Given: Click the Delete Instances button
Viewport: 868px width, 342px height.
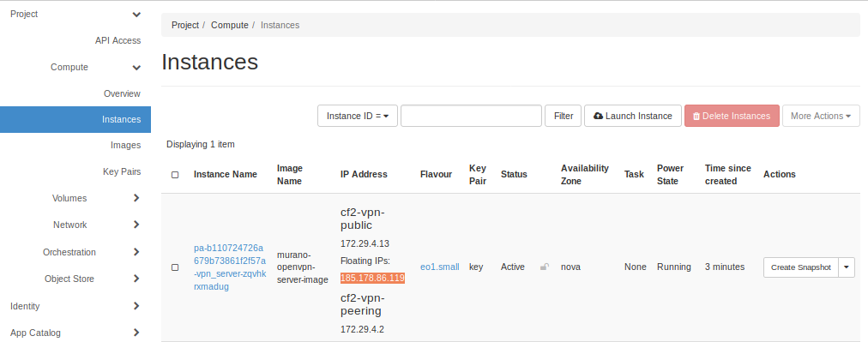Looking at the screenshot, I should click(732, 116).
